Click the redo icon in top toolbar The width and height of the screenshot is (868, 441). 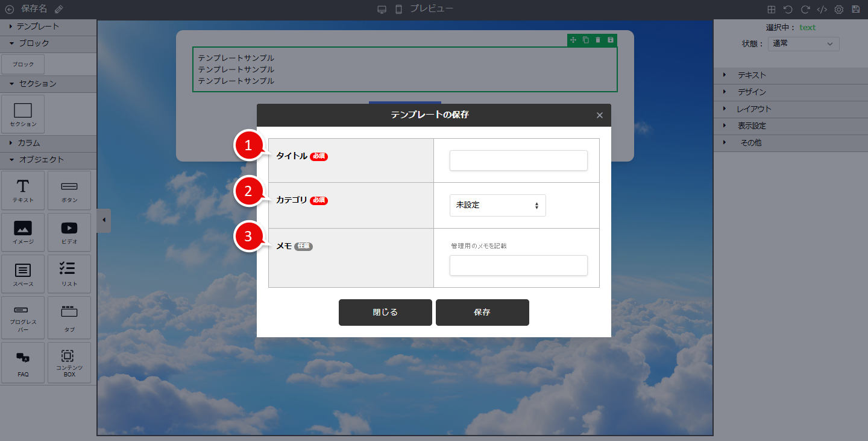pyautogui.click(x=805, y=9)
